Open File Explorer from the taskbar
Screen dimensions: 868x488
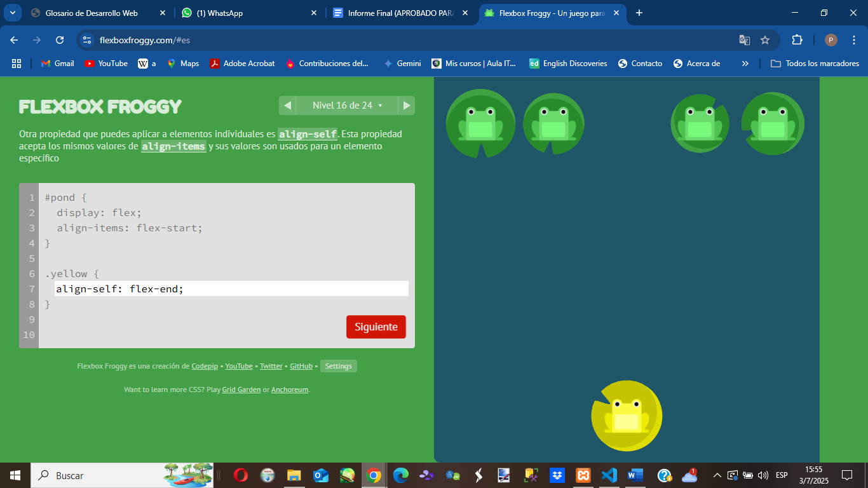[294, 475]
